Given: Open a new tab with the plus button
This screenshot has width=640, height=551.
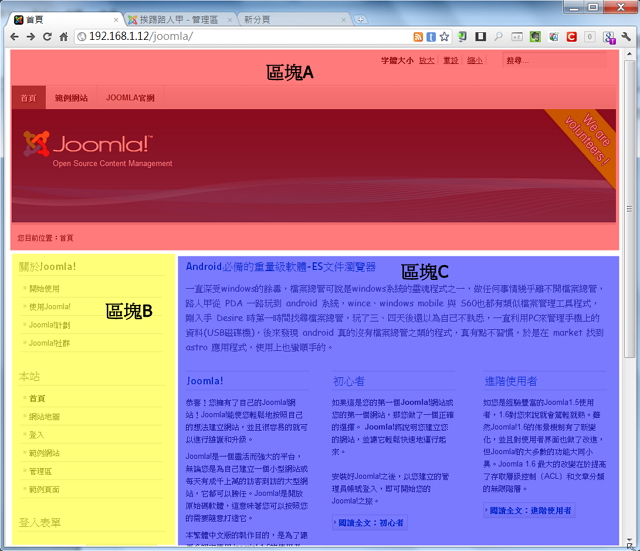Looking at the screenshot, I should pyautogui.click(x=360, y=19).
